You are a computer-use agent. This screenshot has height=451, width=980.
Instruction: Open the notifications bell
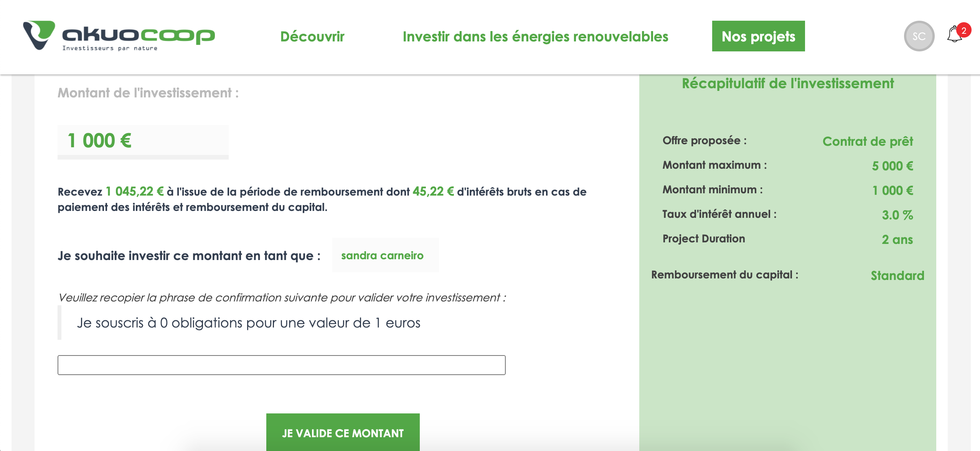(x=954, y=35)
